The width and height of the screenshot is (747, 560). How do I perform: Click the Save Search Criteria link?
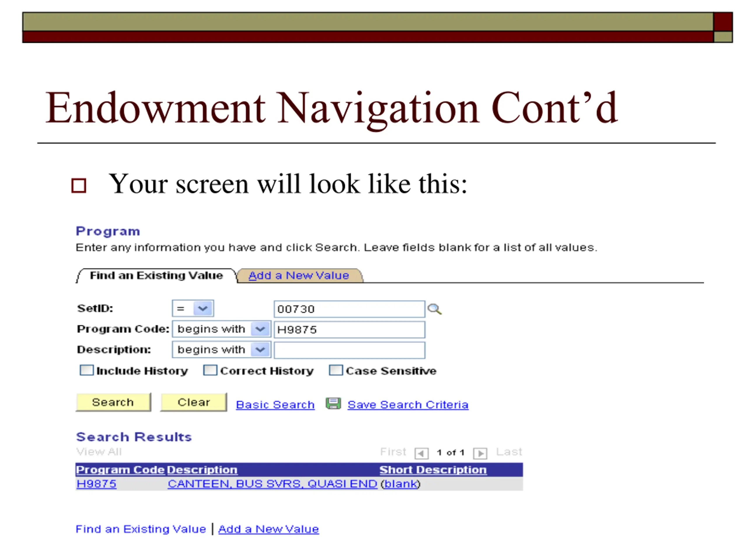point(408,404)
